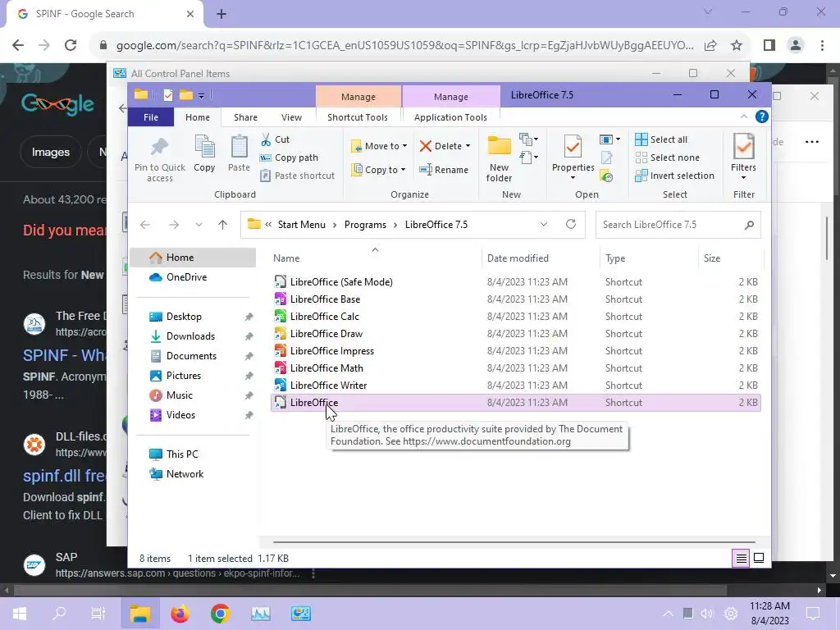Select LibreOffice Draw shortcut
Image resolution: width=840 pixels, height=630 pixels.
coord(326,333)
